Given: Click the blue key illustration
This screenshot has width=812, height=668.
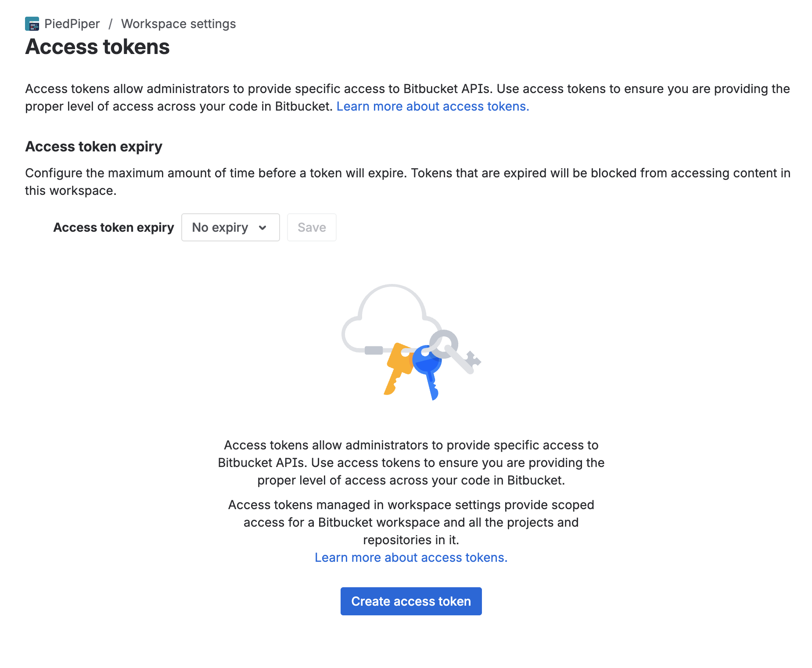Looking at the screenshot, I should 429,369.
